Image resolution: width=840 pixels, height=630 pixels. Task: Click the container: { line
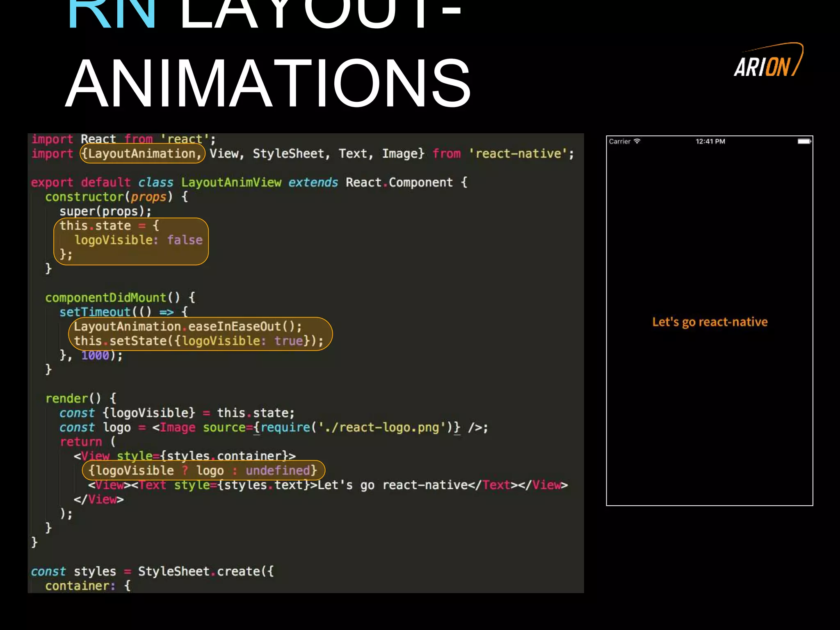pos(88,586)
